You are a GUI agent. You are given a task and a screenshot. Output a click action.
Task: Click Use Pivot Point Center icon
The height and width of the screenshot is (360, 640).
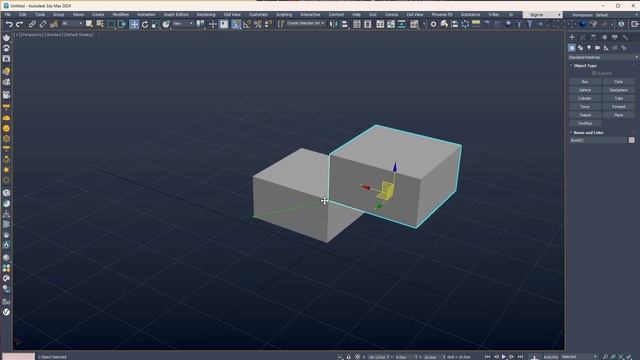[x=200, y=24]
